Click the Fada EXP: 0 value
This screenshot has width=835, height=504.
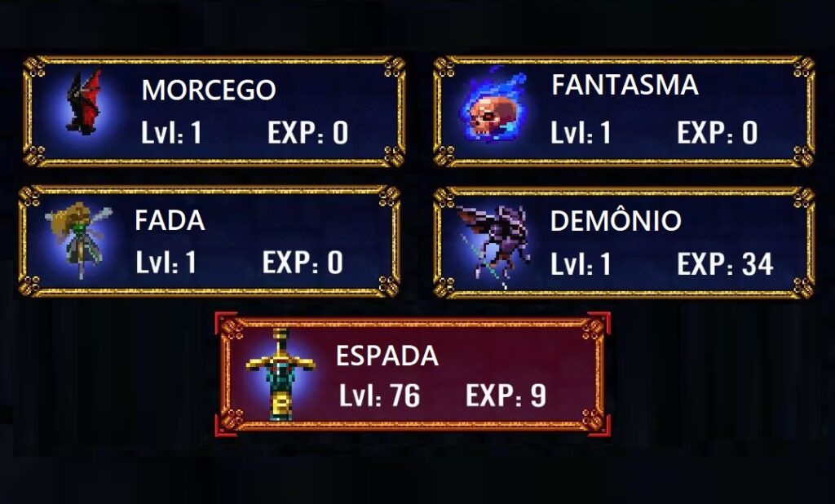pyautogui.click(x=303, y=263)
